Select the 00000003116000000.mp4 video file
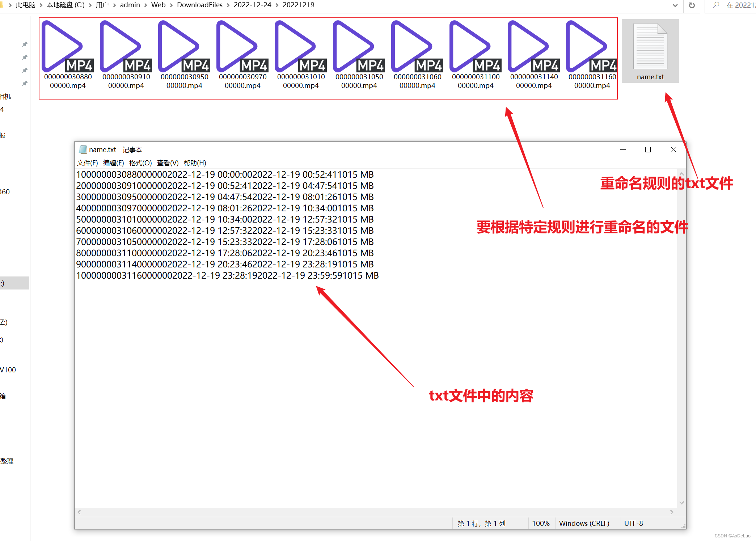 click(592, 55)
